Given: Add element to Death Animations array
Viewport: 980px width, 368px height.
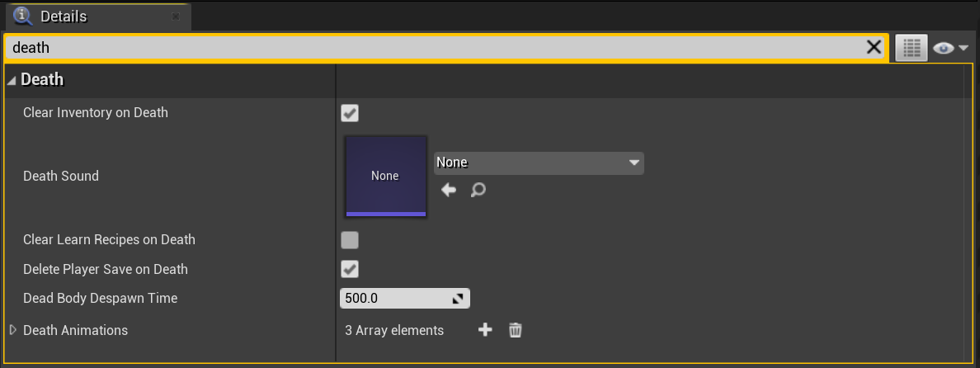Looking at the screenshot, I should pyautogui.click(x=485, y=330).
